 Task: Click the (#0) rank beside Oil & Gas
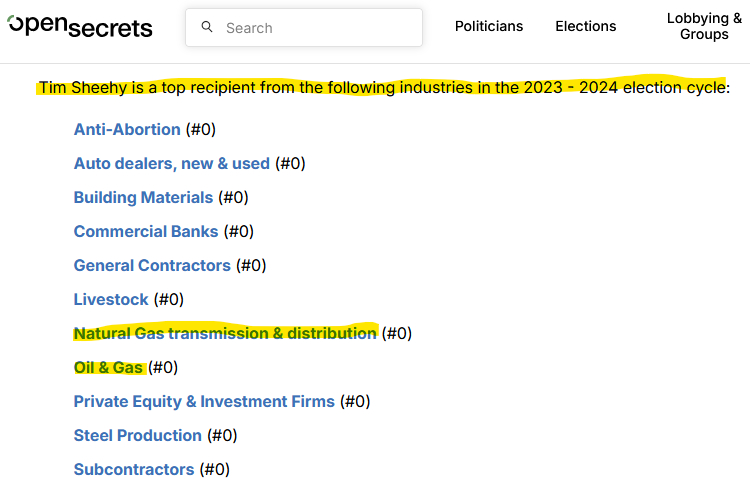(163, 367)
